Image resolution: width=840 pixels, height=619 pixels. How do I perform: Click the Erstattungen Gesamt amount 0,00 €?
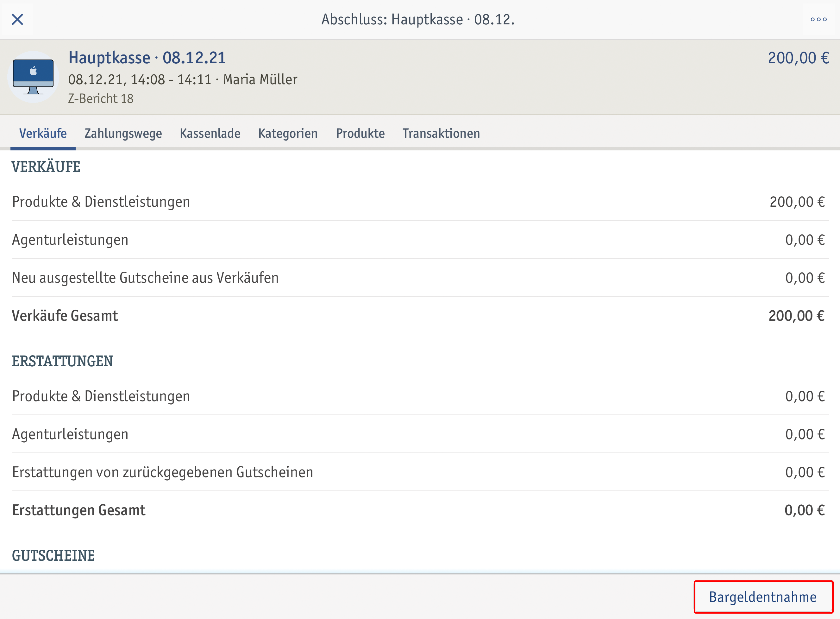point(805,510)
